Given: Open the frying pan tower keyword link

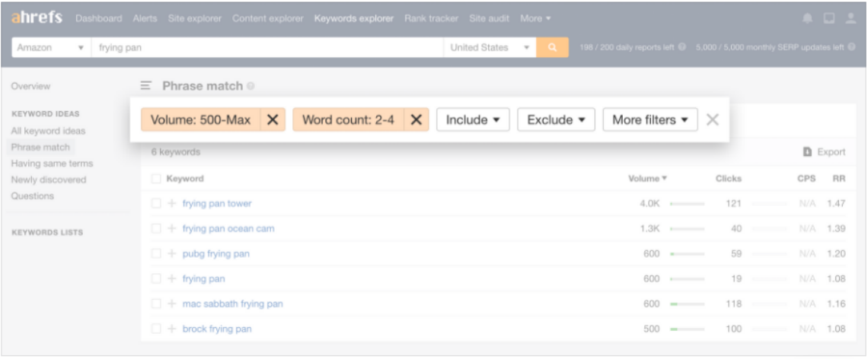Looking at the screenshot, I should coord(217,204).
